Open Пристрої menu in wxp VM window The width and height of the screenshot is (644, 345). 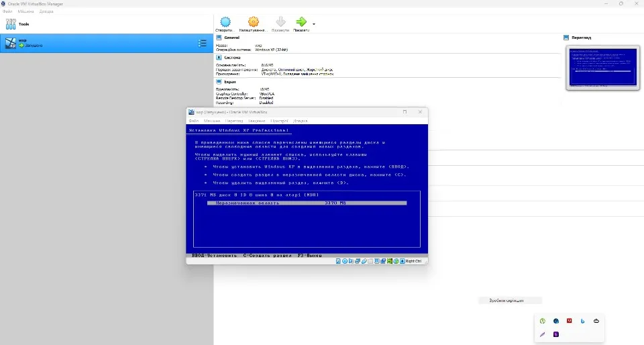[279, 121]
